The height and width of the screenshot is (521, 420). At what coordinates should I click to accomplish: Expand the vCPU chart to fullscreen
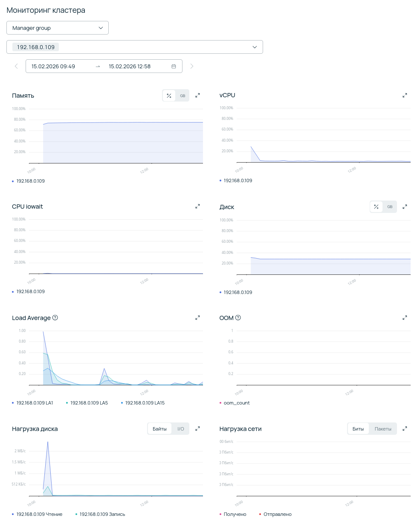pos(405,96)
